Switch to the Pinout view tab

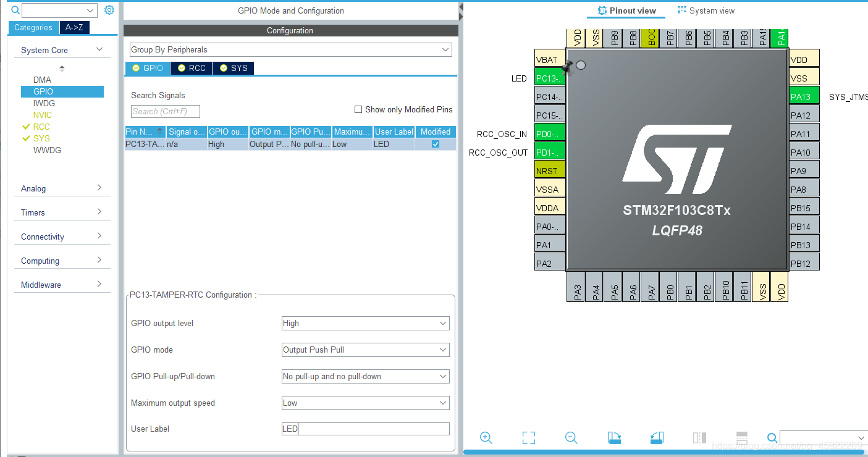(626, 10)
